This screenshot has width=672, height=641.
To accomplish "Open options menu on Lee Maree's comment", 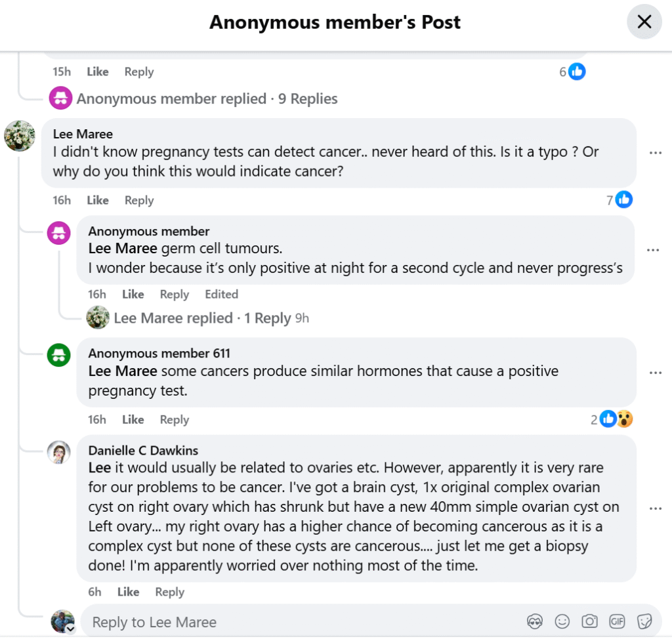I will coord(656,152).
